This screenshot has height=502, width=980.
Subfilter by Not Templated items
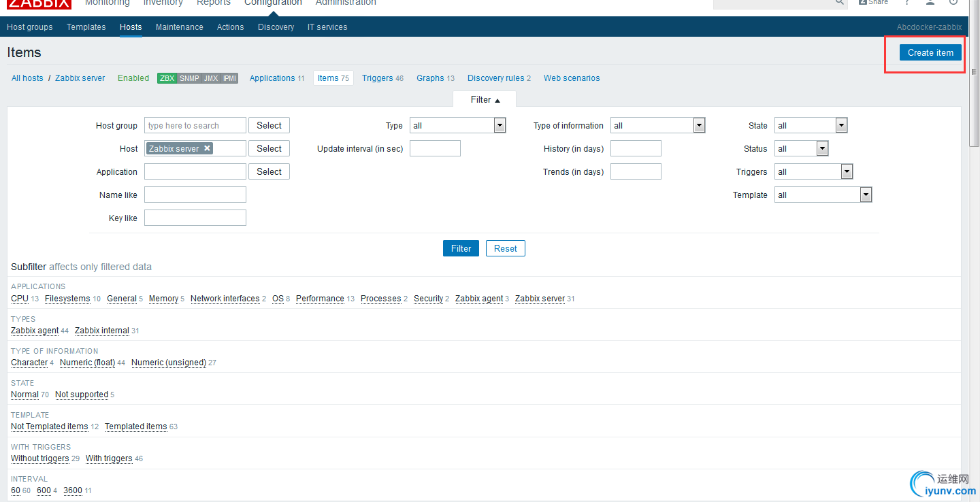(50, 426)
